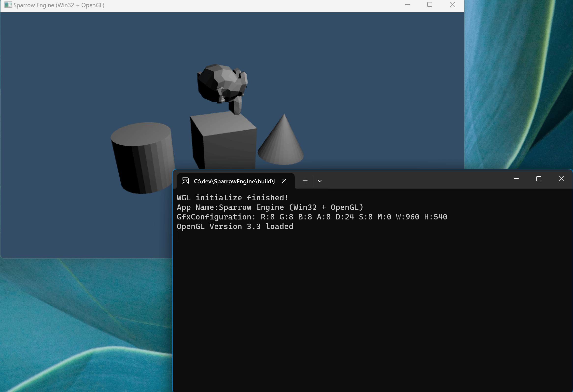This screenshot has width=573, height=392.
Task: Minimize the Sparrow Engine window
Action: pyautogui.click(x=407, y=5)
